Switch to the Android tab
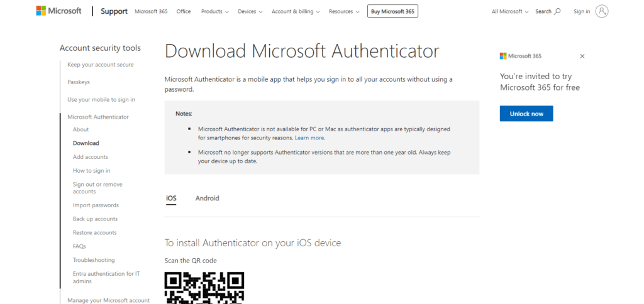This screenshot has height=304, width=644. tap(208, 198)
